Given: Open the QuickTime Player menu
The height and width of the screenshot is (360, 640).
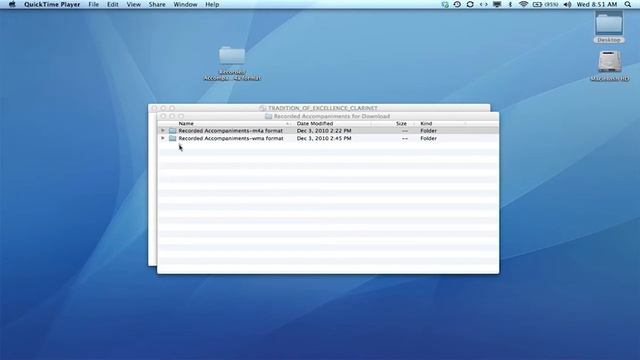Looking at the screenshot, I should click(52, 4).
